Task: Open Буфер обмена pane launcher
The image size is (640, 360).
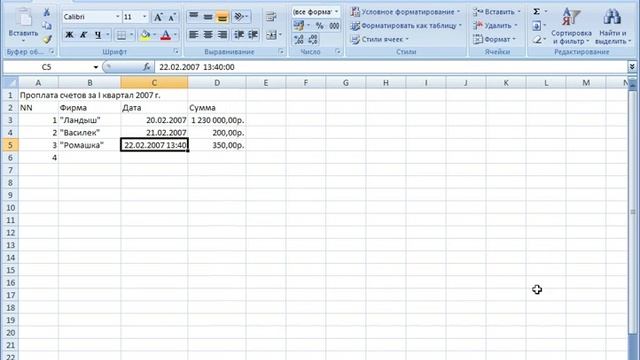Action: 52,52
